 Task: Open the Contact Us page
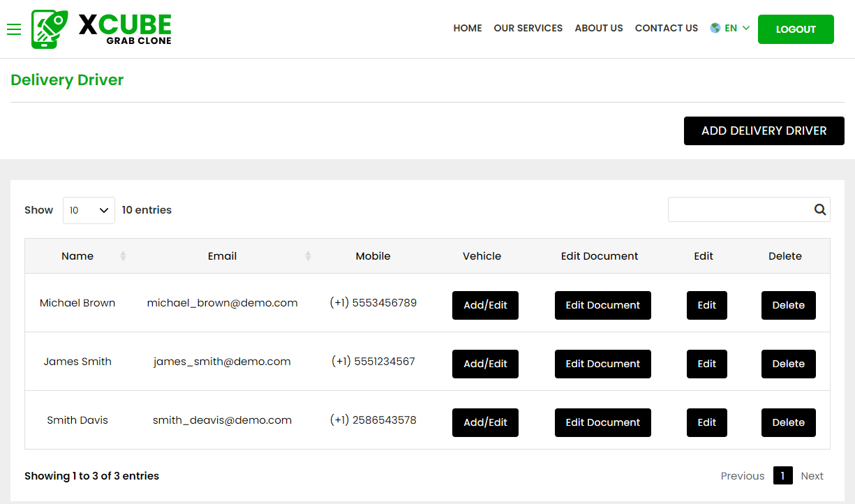pos(666,29)
